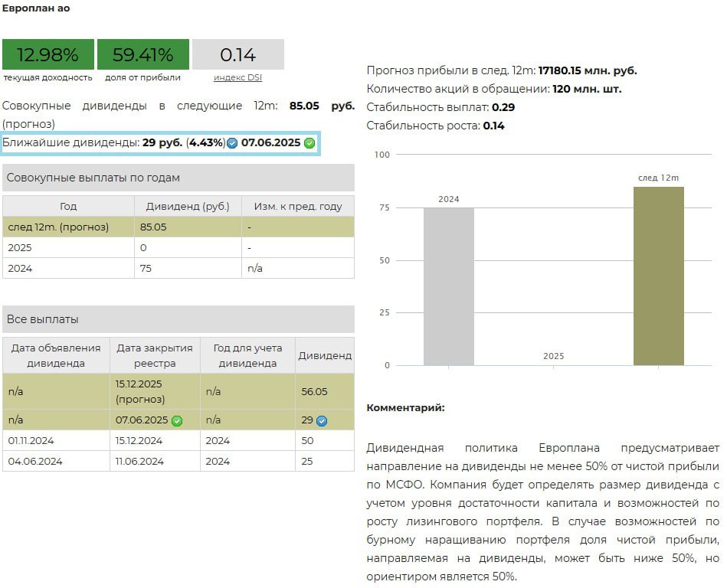Image resolution: width=727 pixels, height=588 pixels.
Task: Select the 'след 12m. (прогноз)' table row
Action: pyautogui.click(x=178, y=227)
